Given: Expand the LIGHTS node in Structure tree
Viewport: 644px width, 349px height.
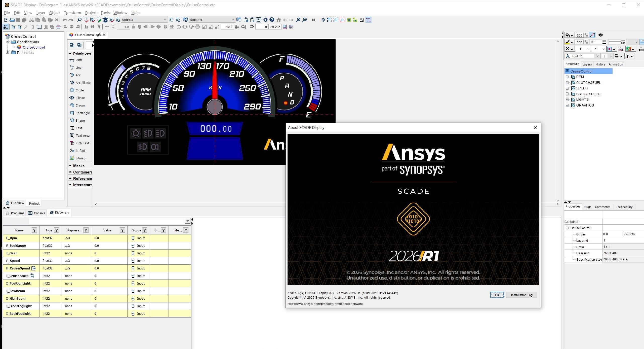Looking at the screenshot, I should coord(567,99).
